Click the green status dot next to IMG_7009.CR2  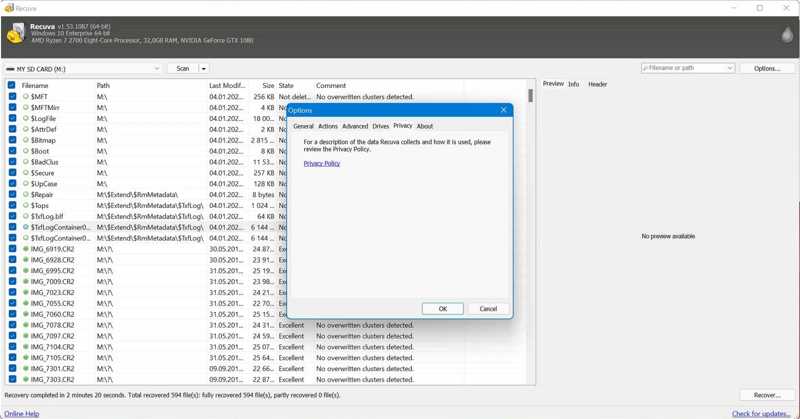pos(26,281)
